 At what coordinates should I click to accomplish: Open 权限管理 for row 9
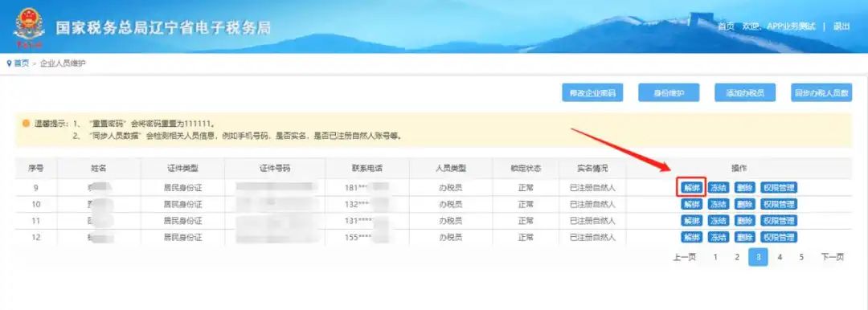coord(778,188)
